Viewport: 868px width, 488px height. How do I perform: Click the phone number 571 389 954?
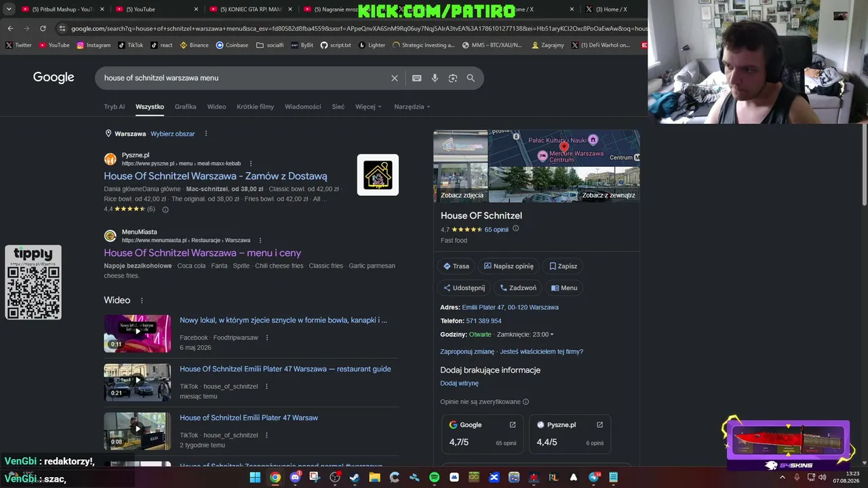tap(484, 321)
